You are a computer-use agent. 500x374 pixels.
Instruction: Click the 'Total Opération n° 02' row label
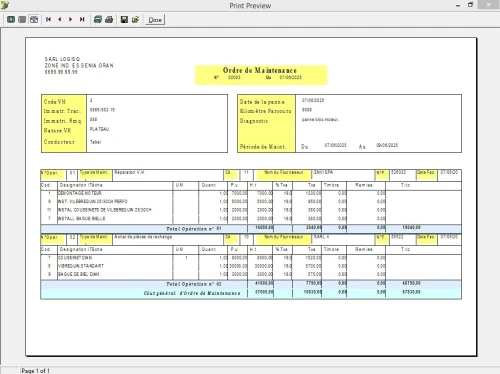pos(194,284)
